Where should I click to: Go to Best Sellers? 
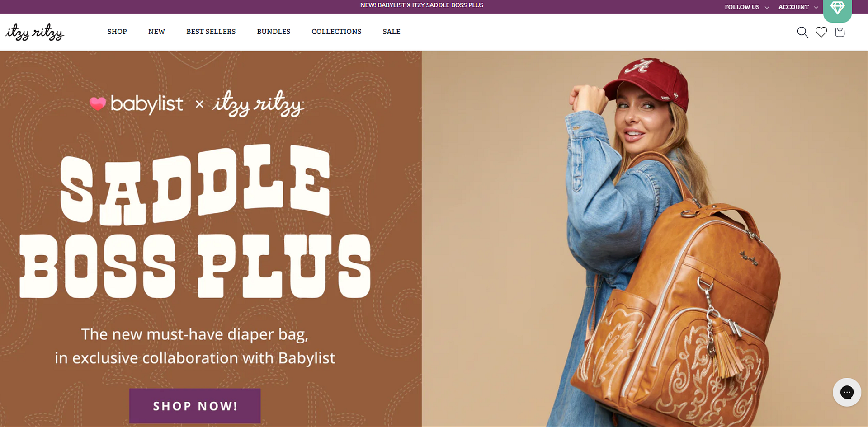tap(211, 32)
